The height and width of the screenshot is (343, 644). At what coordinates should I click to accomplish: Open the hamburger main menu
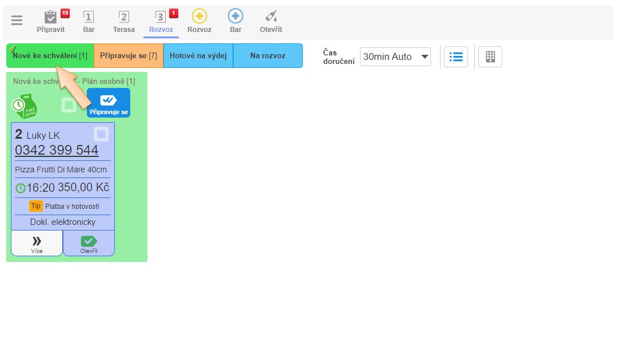coord(17,21)
